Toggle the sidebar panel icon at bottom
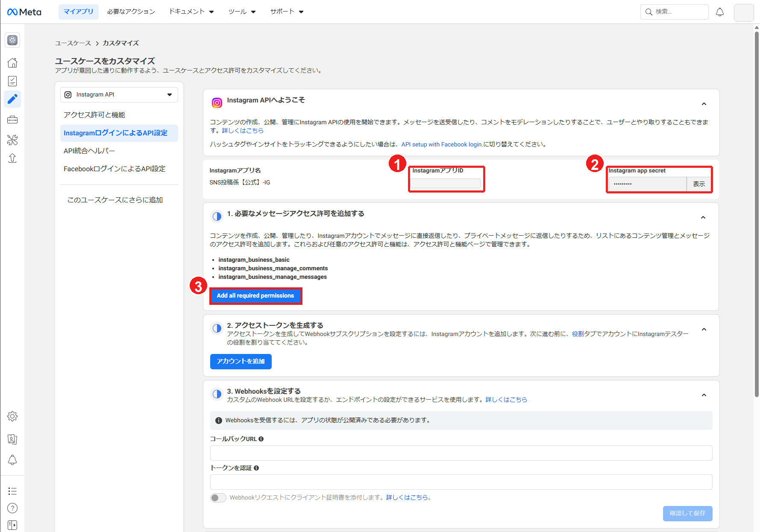Image resolution: width=760 pixels, height=532 pixels. tap(12, 525)
